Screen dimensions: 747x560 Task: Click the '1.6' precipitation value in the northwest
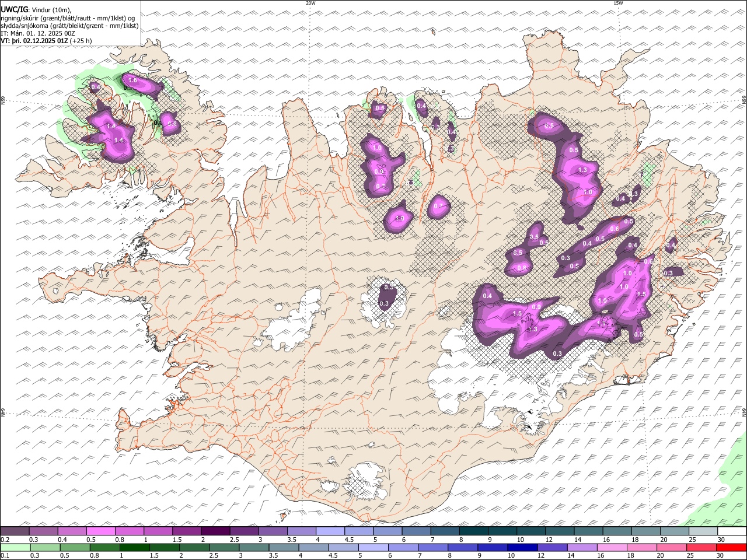click(132, 80)
